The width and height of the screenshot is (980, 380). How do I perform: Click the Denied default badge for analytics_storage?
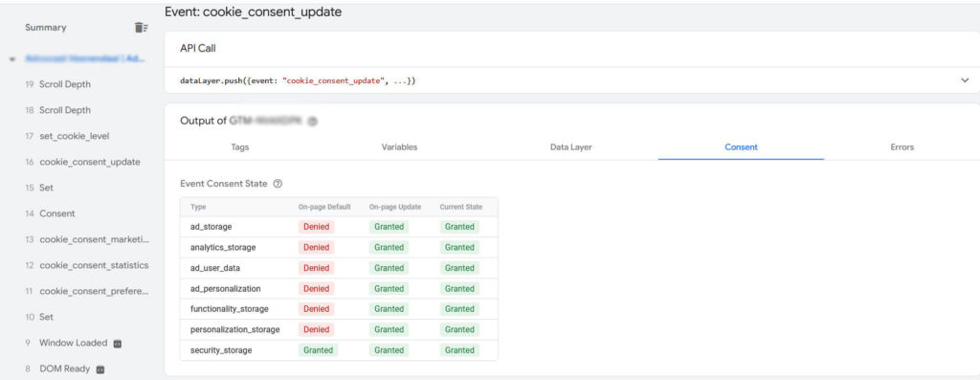[x=316, y=248]
